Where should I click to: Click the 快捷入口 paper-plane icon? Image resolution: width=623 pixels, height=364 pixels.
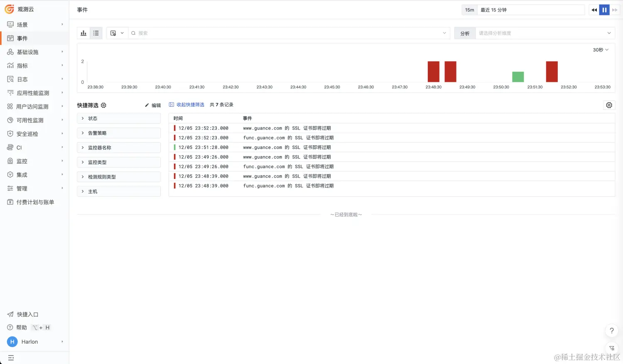pyautogui.click(x=10, y=314)
